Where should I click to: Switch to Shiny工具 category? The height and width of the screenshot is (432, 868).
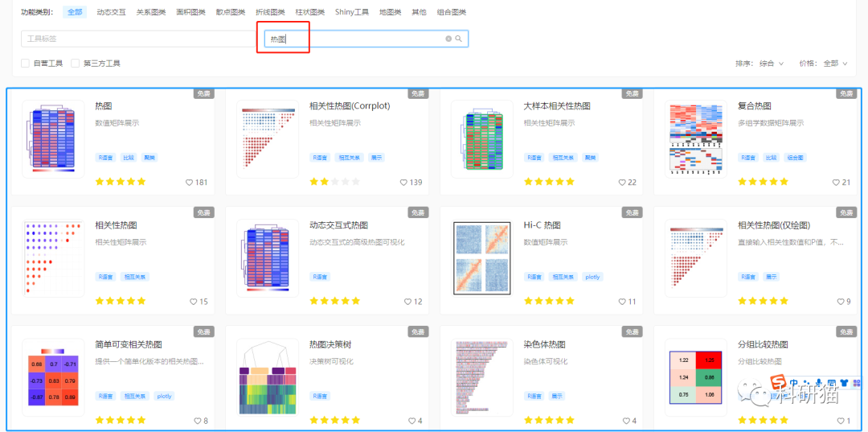(351, 11)
